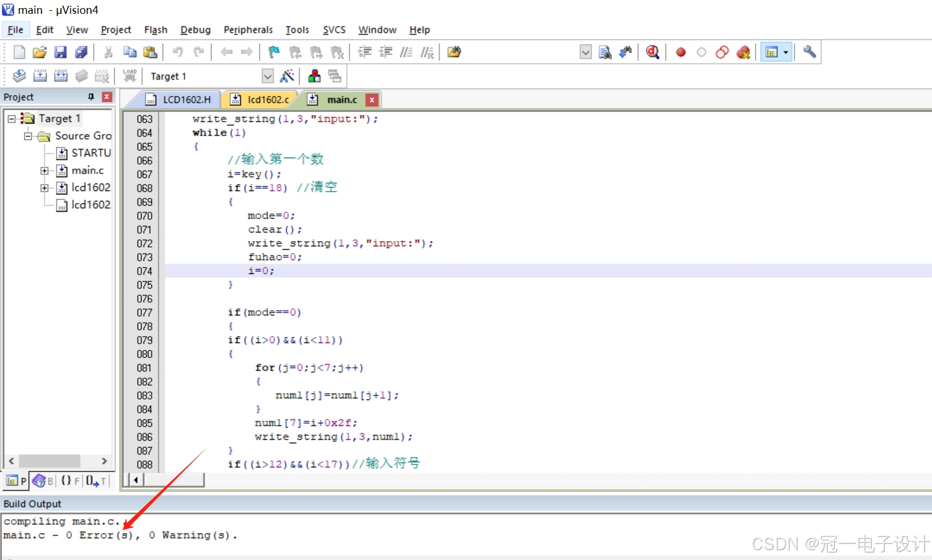
Task: Open the Help menu
Action: [419, 30]
